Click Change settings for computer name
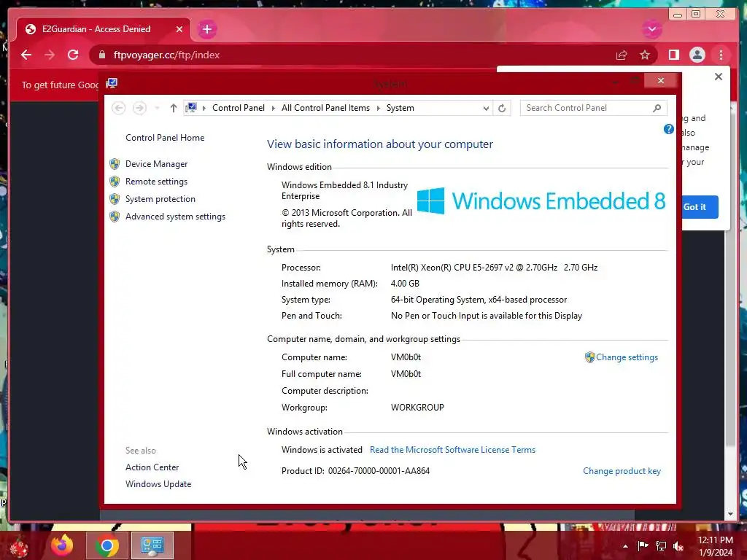This screenshot has width=747, height=560. coord(627,357)
